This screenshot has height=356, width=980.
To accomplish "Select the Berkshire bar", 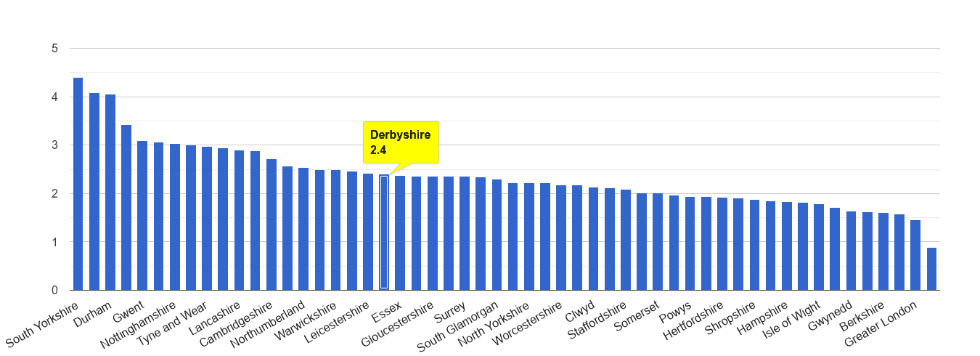I will tap(883, 251).
